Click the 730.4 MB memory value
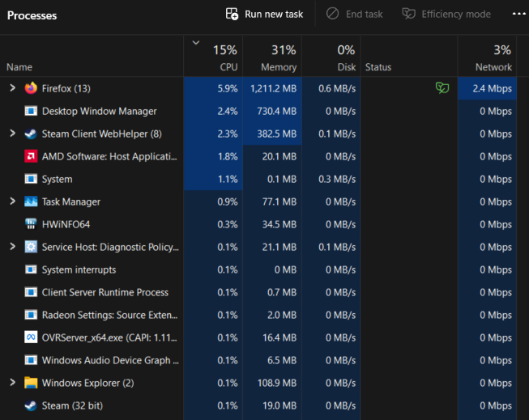529x420 pixels. 276,111
